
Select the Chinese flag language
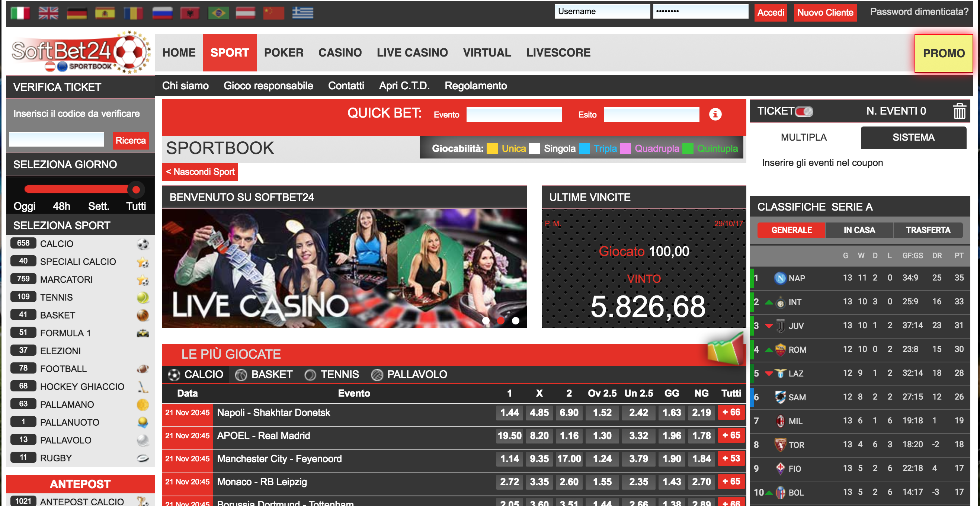274,13
